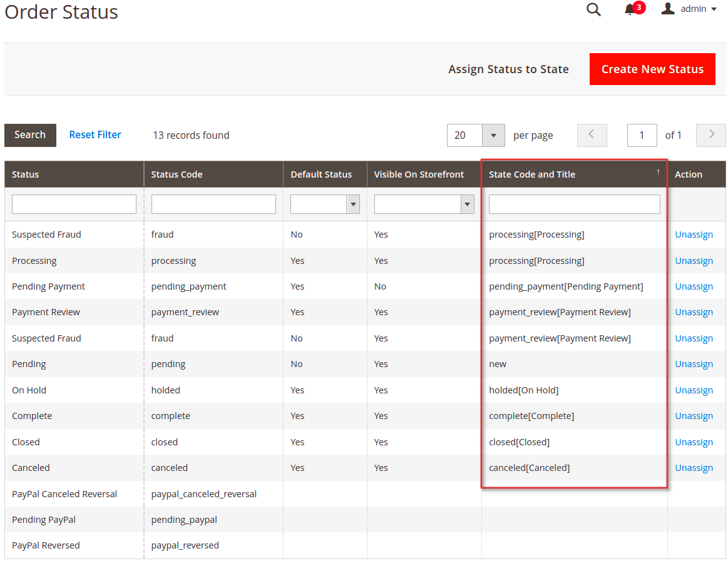
Task: Unassign the Canceled status
Action: coord(694,468)
